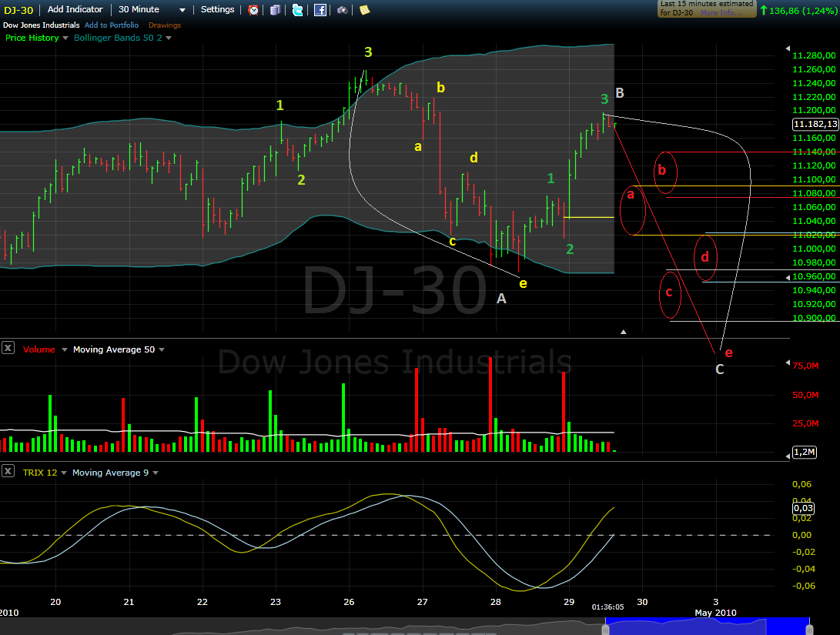Expand the Bollinger Bands 50 2 options arrow
Image resolution: width=840 pixels, height=635 pixels.
(169, 38)
